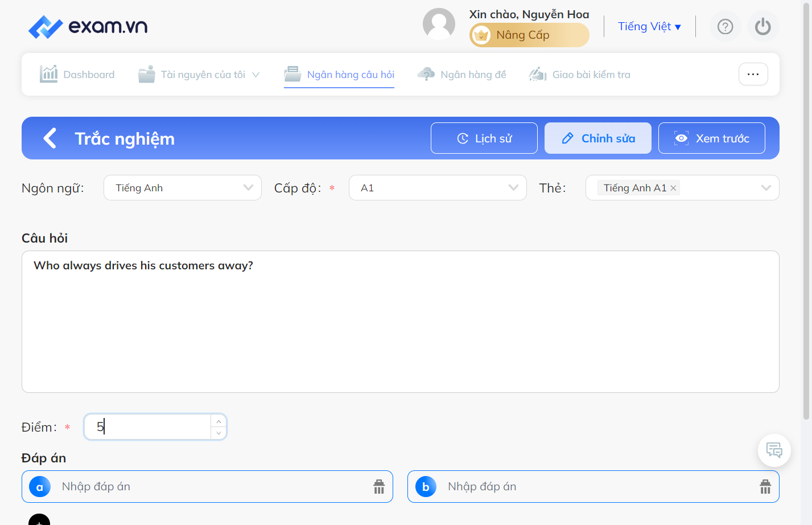The image size is (812, 525).
Task: Expand the Cấp độ dropdown
Action: [438, 188]
